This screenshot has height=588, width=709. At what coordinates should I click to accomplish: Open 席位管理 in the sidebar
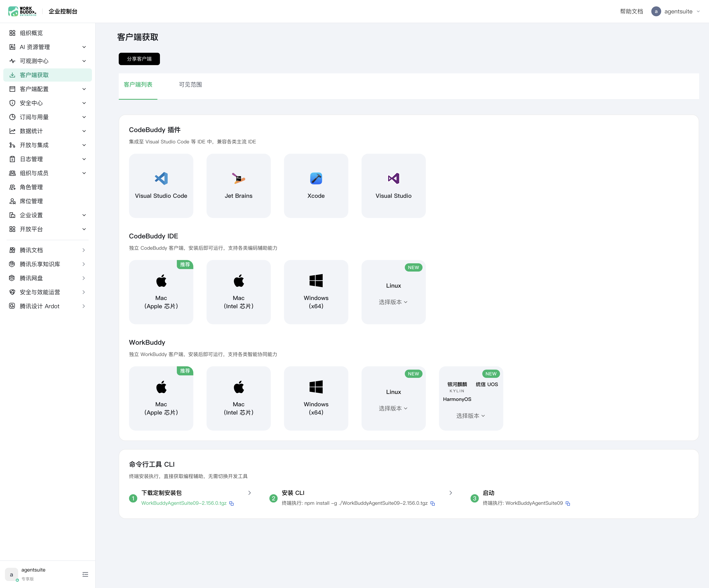47,201
